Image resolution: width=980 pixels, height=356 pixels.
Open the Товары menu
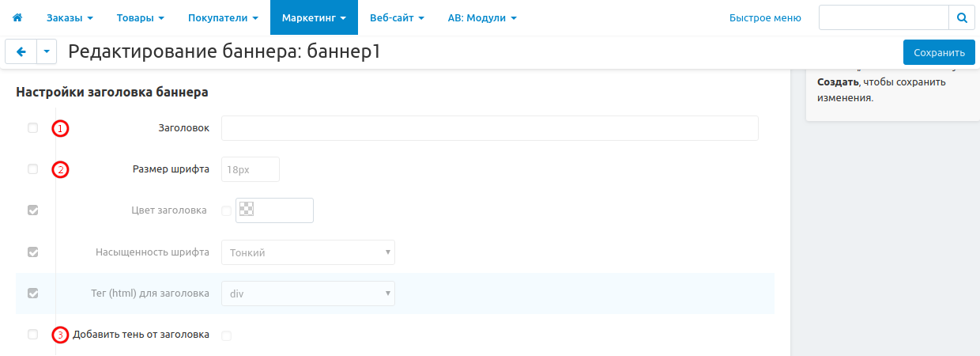click(141, 17)
